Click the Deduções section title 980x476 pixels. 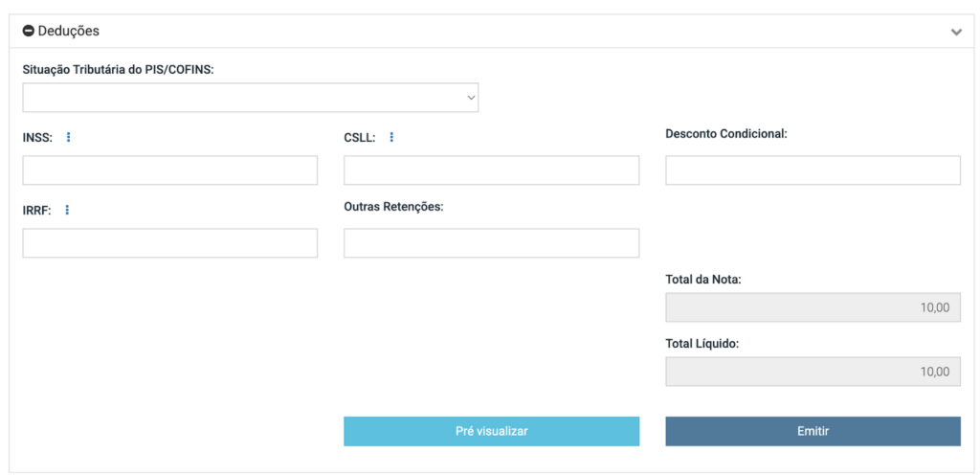coord(68,32)
